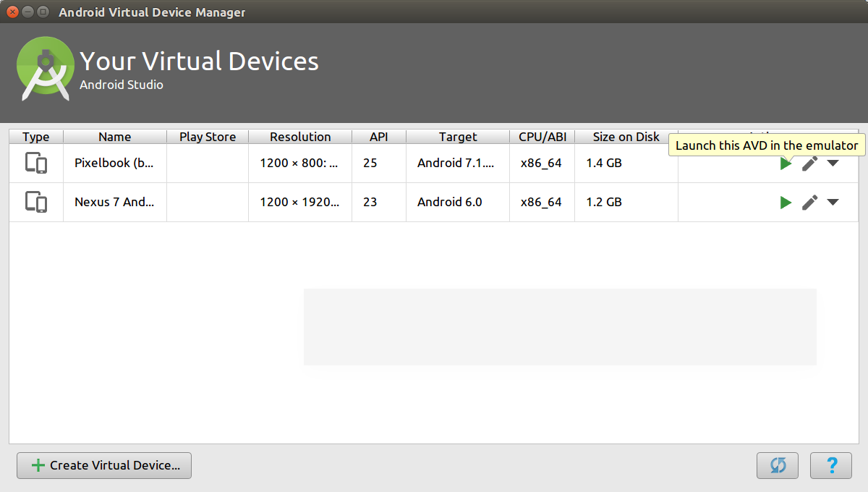The height and width of the screenshot is (492, 868).
Task: Click the empty Play Store cell in the Pixelbook row
Action: (x=208, y=164)
